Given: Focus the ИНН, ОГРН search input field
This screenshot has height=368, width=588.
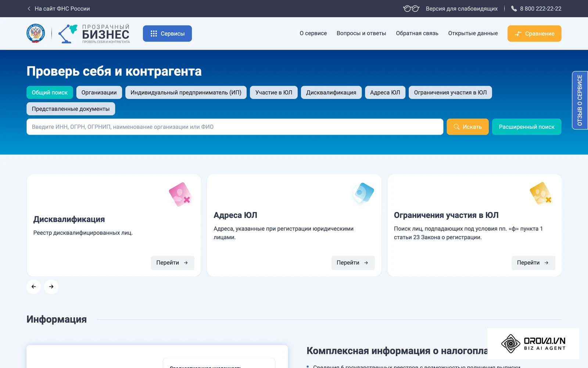Looking at the screenshot, I should point(235,127).
